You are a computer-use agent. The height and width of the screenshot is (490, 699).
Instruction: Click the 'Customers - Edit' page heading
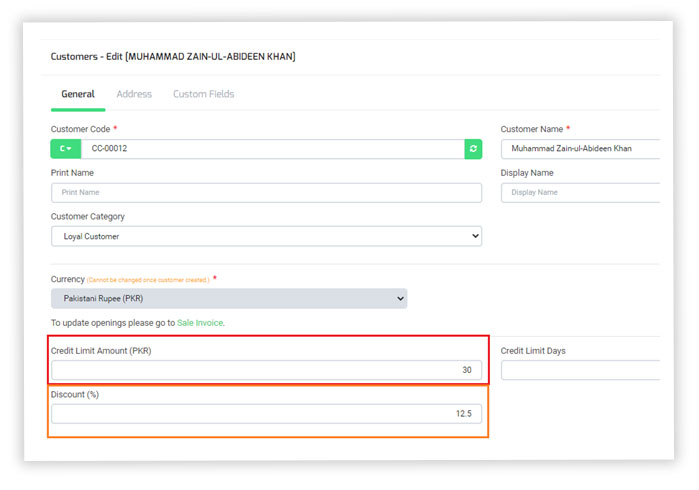coord(173,57)
